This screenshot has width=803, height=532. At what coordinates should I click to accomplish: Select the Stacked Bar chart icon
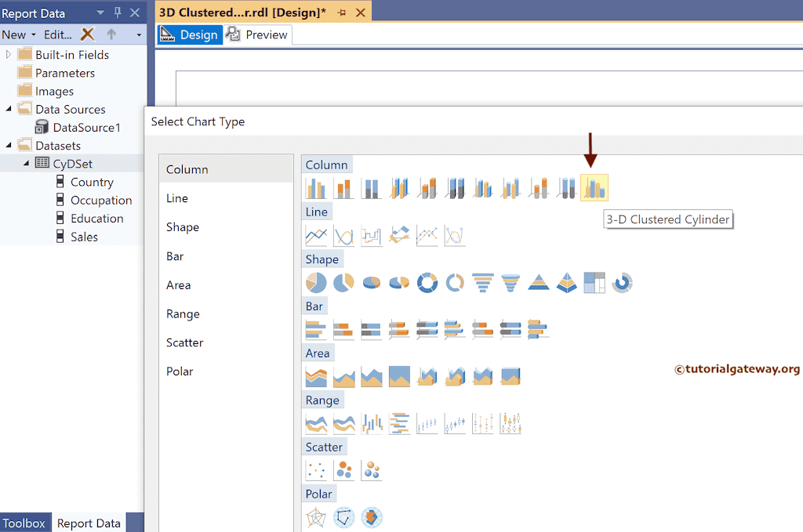343,329
